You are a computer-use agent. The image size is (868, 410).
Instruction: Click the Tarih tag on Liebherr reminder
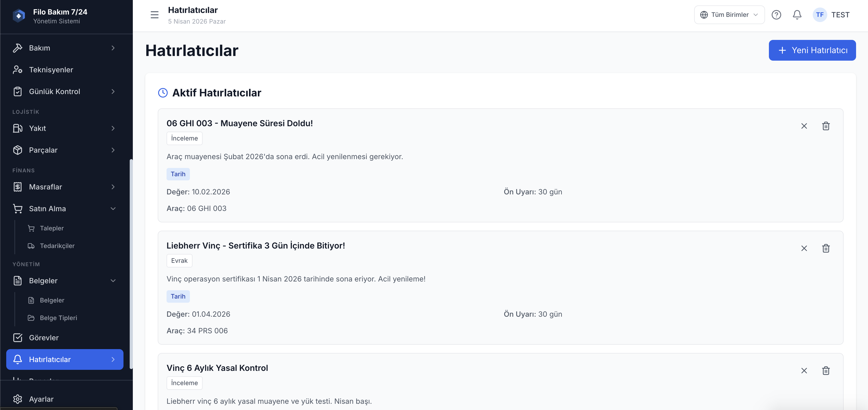178,296
